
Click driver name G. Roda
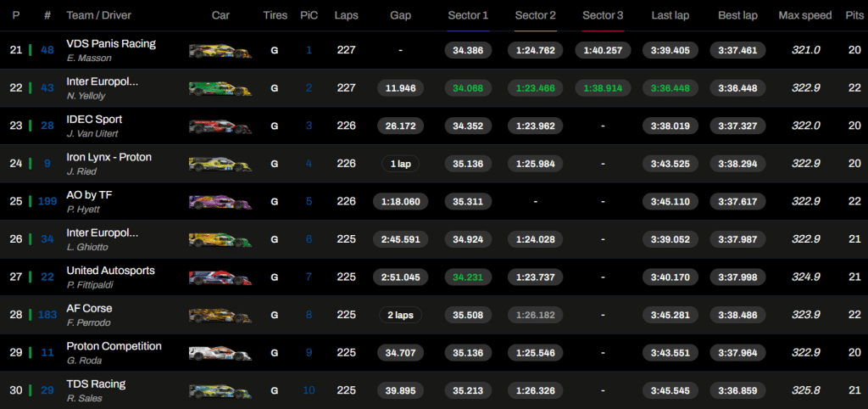pyautogui.click(x=83, y=361)
